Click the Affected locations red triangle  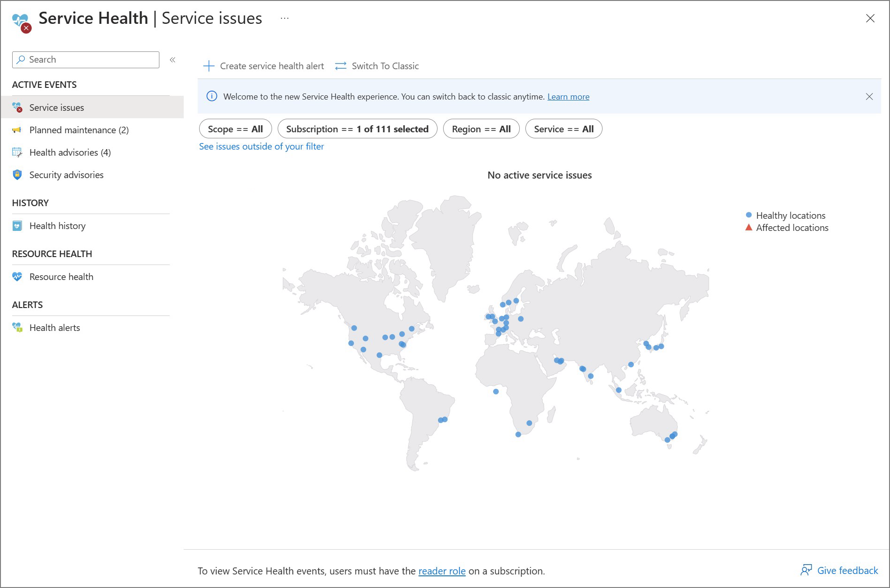(748, 228)
